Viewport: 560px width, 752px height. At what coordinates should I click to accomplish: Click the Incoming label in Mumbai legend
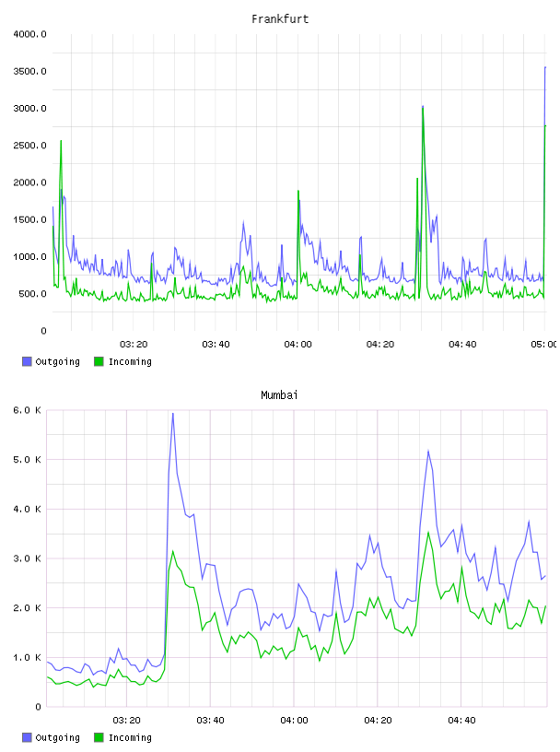pos(130,737)
